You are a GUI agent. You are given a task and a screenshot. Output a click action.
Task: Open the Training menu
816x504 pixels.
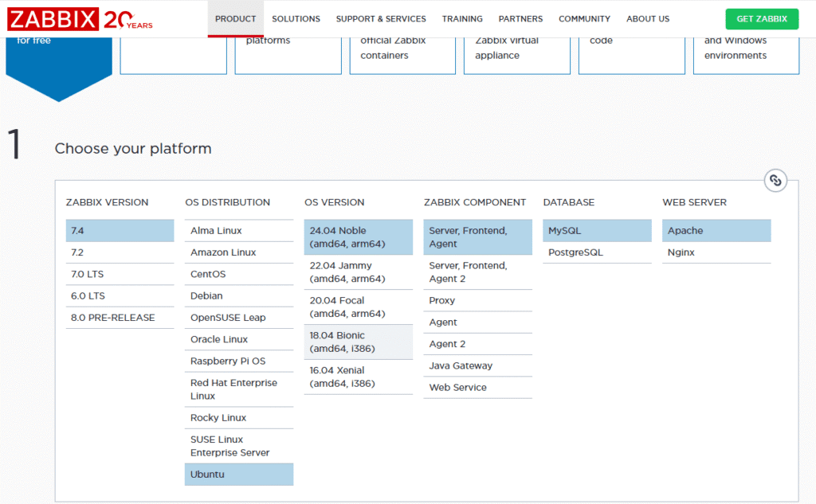coord(462,19)
